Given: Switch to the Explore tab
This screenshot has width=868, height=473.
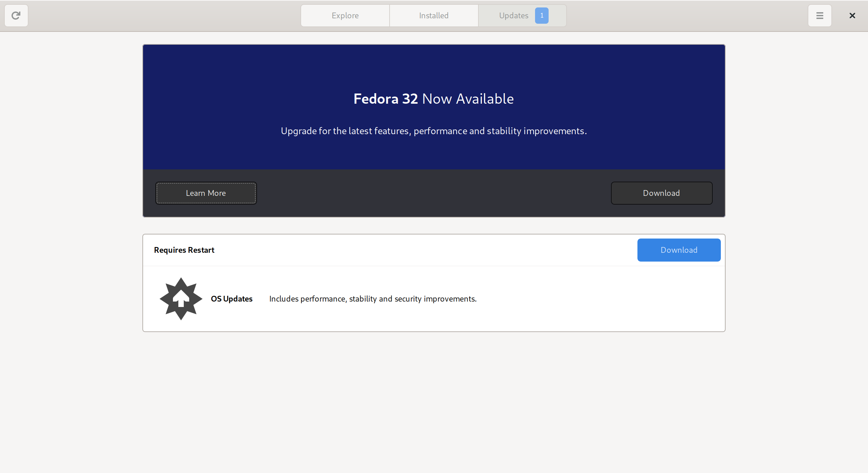Looking at the screenshot, I should point(345,16).
